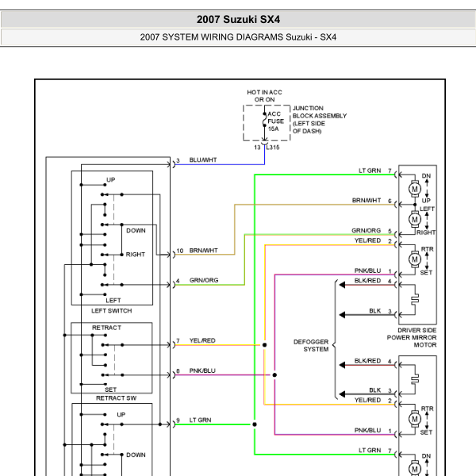The image size is (476, 476).
Task: Click the "LEFT SWITCH" caption
Action: point(111,311)
